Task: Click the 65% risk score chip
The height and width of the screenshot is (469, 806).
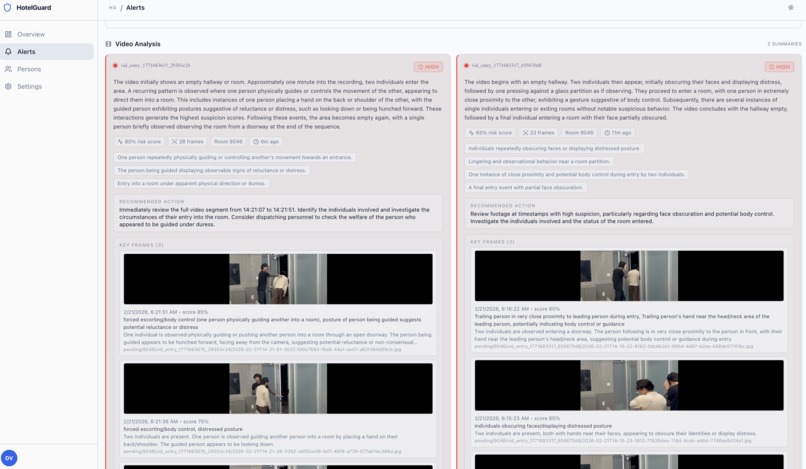Action: coord(490,133)
